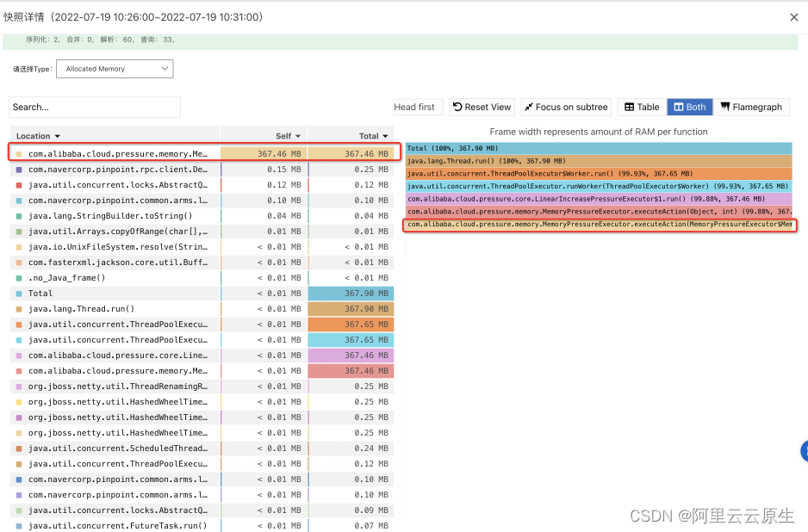This screenshot has width=808, height=532.
Task: Click the Reset View button
Action: coord(482,107)
